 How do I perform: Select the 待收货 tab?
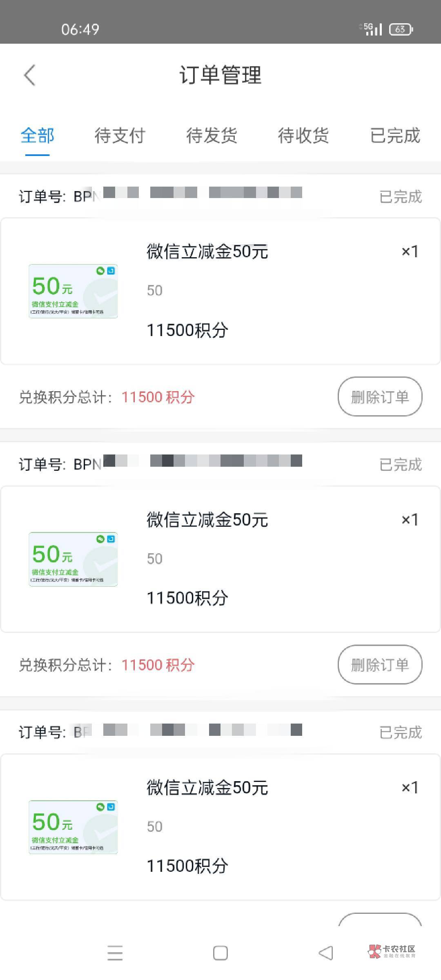click(x=303, y=136)
